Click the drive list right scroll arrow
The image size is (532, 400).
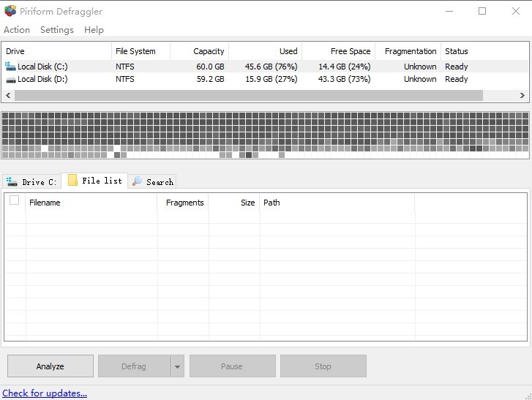pos(522,96)
